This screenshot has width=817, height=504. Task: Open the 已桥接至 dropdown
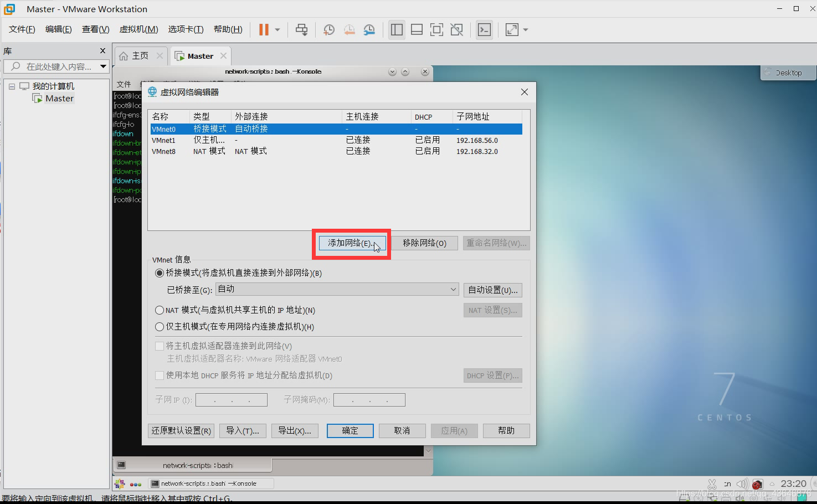point(337,289)
